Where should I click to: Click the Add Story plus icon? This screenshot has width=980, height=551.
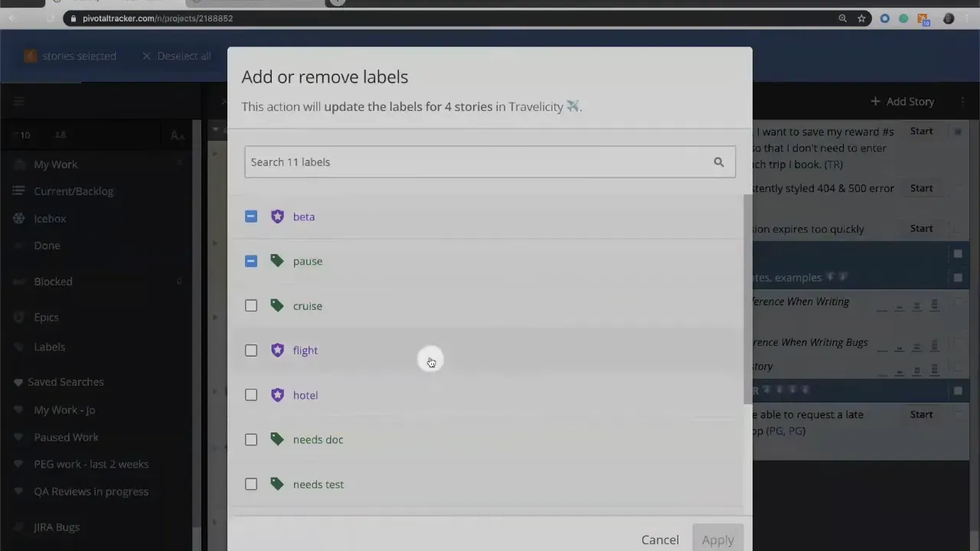[x=875, y=101]
